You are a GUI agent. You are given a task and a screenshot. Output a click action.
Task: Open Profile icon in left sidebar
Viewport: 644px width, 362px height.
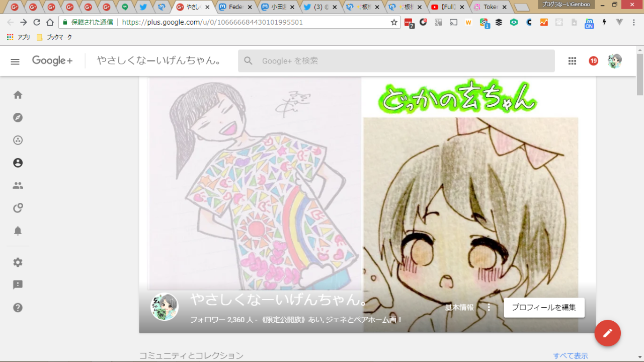18,163
